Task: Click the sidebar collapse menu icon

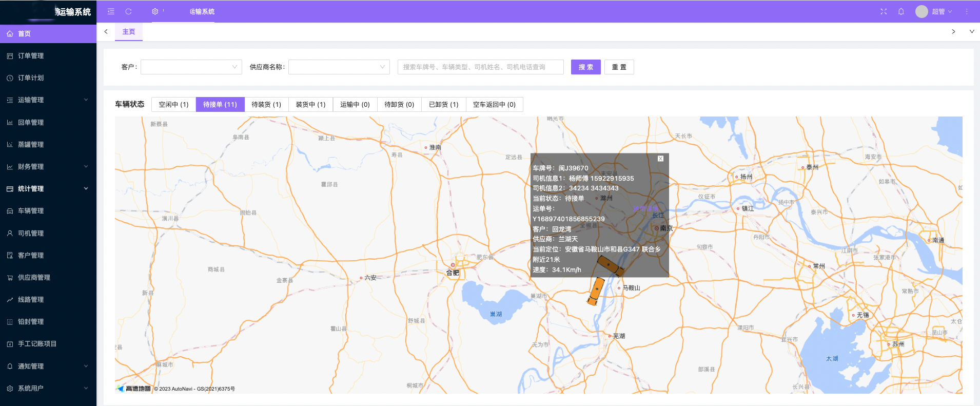Action: 111,11
